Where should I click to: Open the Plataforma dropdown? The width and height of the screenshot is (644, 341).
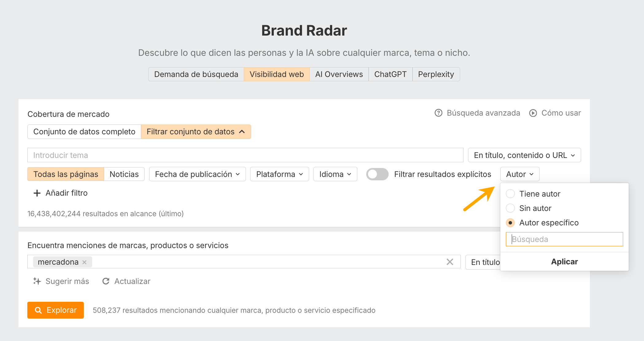(279, 174)
